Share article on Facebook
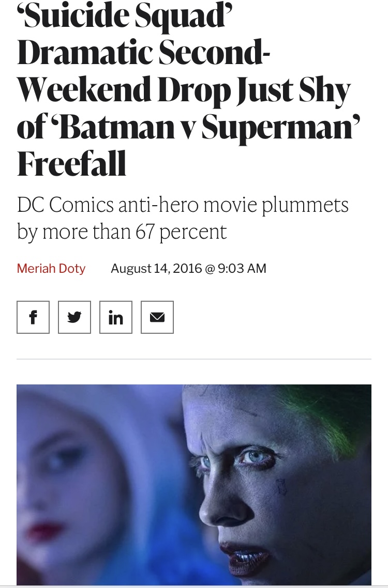This screenshot has height=588, width=388. (33, 317)
